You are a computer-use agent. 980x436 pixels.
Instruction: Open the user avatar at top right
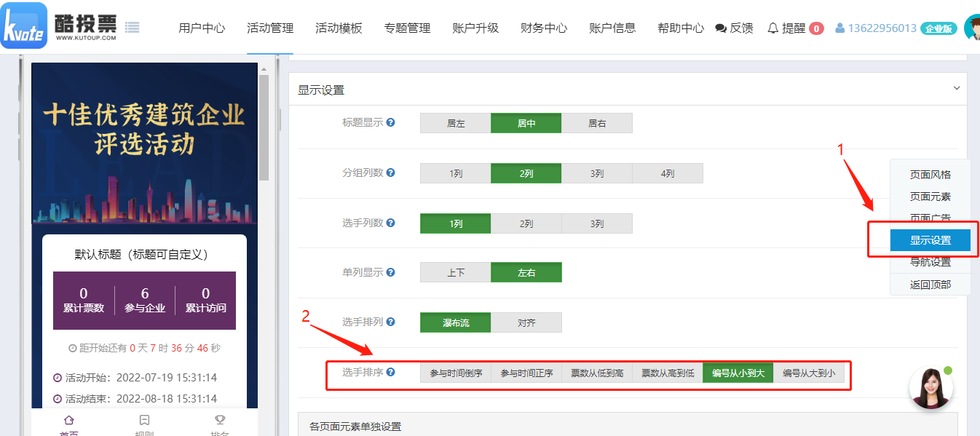click(973, 28)
